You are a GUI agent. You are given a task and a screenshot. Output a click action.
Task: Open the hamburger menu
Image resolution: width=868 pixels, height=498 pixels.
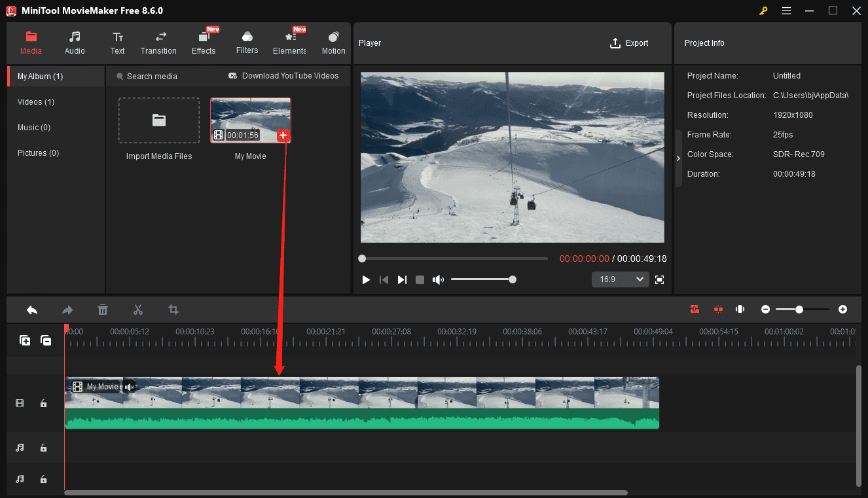(x=786, y=10)
